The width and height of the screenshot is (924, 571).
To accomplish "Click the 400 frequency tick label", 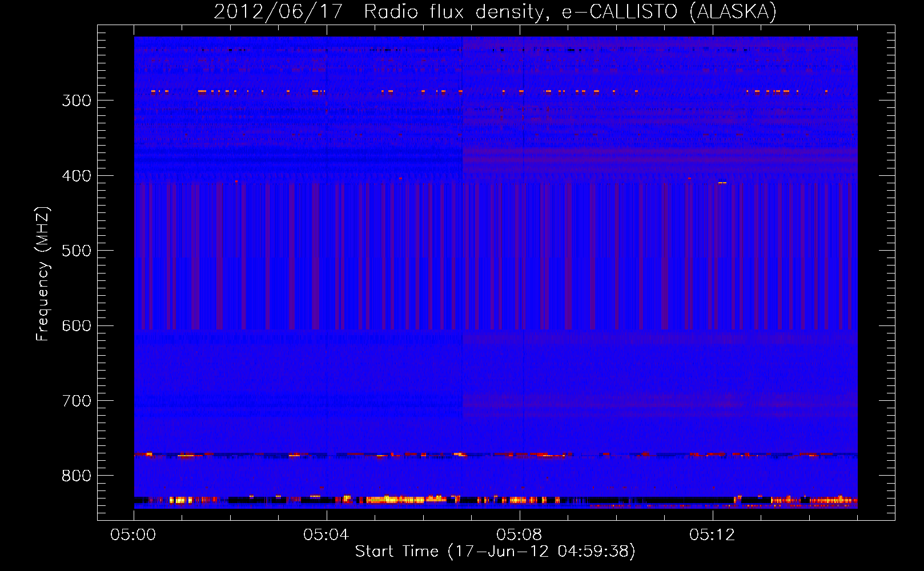I will pyautogui.click(x=77, y=176).
